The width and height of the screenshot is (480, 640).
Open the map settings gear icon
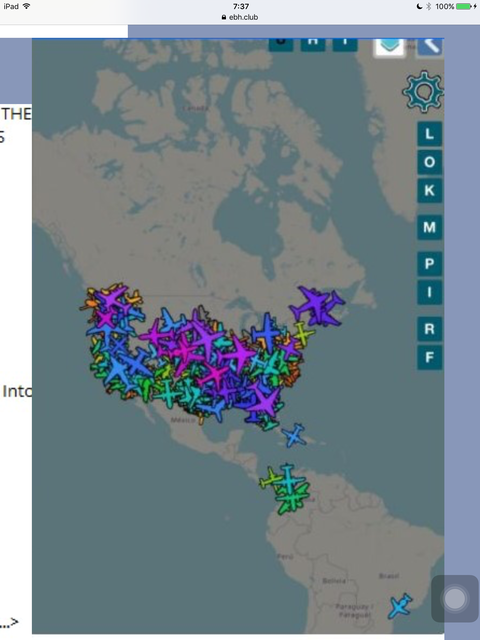coord(423,91)
